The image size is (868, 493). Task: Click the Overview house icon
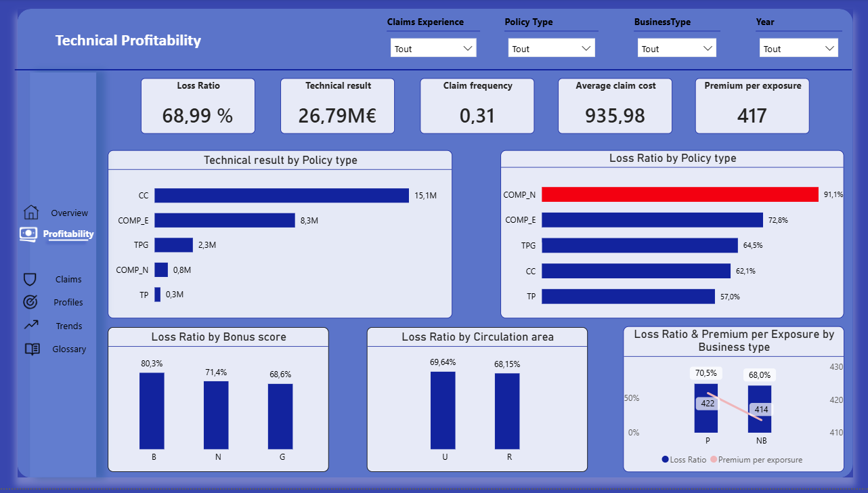coord(31,213)
